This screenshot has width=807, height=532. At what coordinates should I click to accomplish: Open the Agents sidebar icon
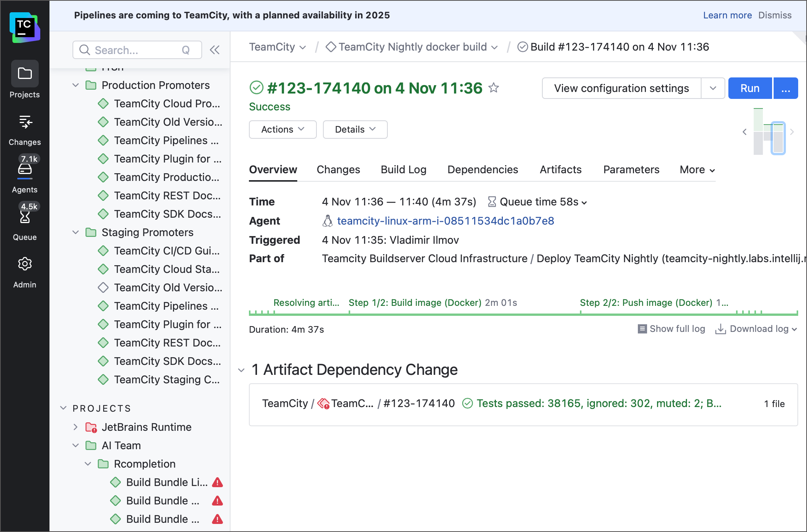[x=25, y=169]
